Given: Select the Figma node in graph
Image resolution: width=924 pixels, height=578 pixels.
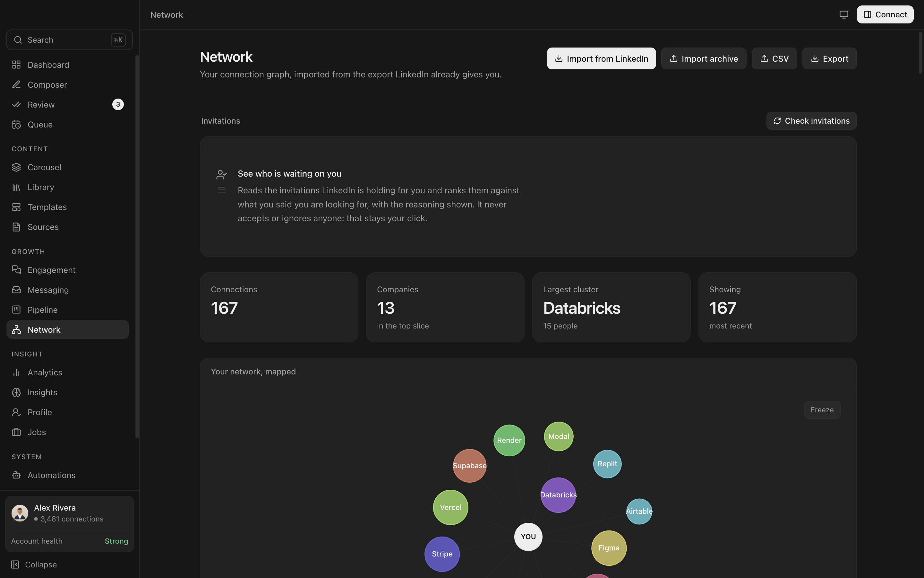Looking at the screenshot, I should click(x=609, y=548).
